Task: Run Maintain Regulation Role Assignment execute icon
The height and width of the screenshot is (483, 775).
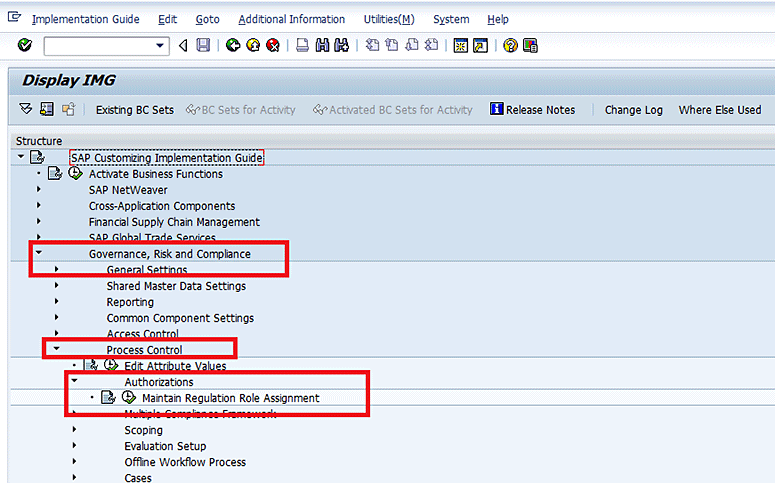Action: pos(128,398)
